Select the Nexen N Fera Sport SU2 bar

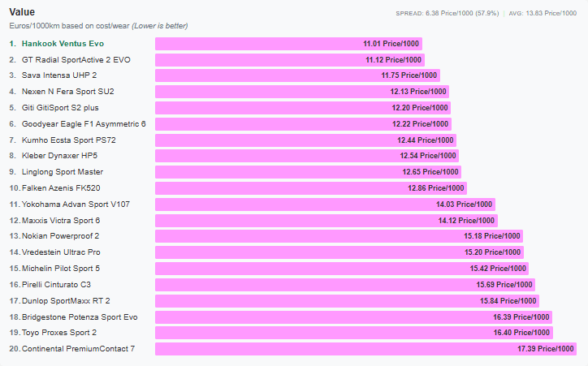(302, 92)
